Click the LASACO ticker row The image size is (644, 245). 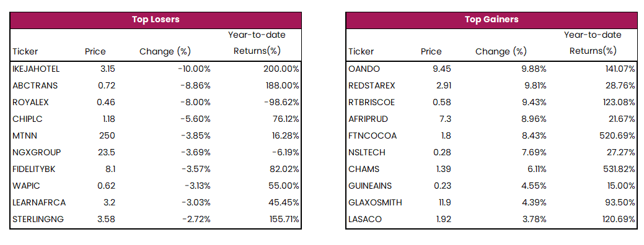492,219
